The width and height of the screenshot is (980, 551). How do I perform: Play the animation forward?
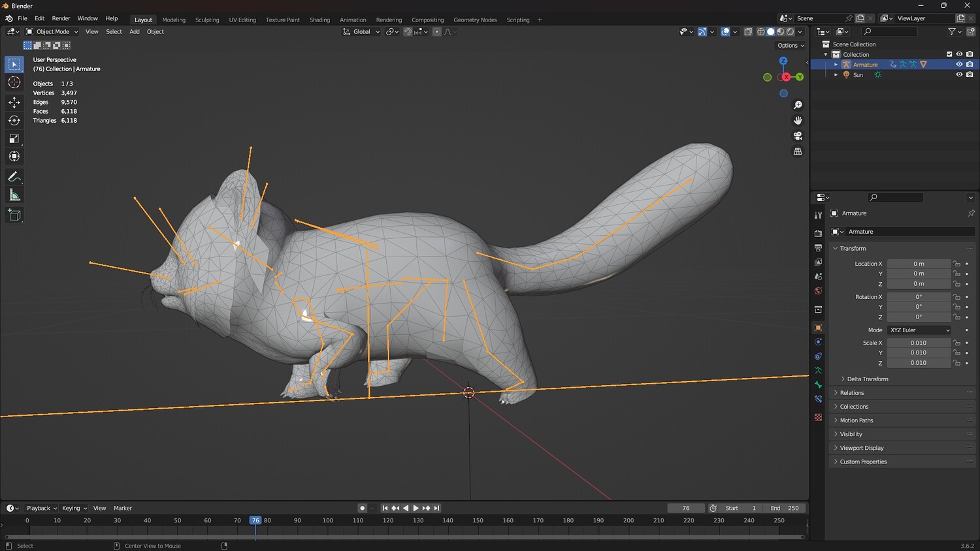[416, 508]
